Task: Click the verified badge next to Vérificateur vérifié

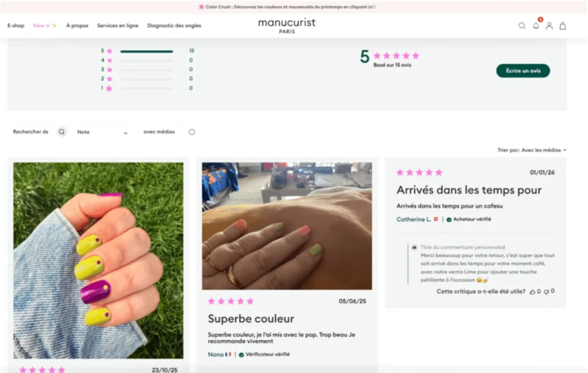Action: (x=241, y=355)
